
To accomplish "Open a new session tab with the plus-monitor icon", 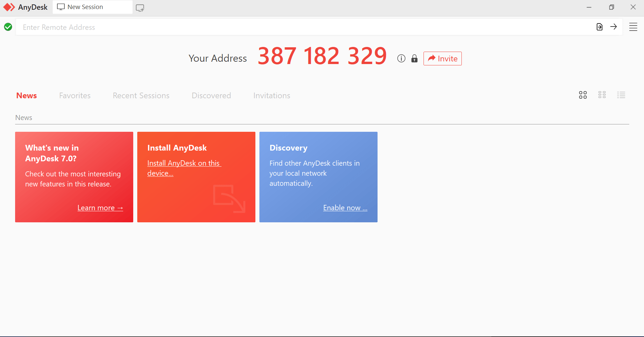I will tap(140, 8).
